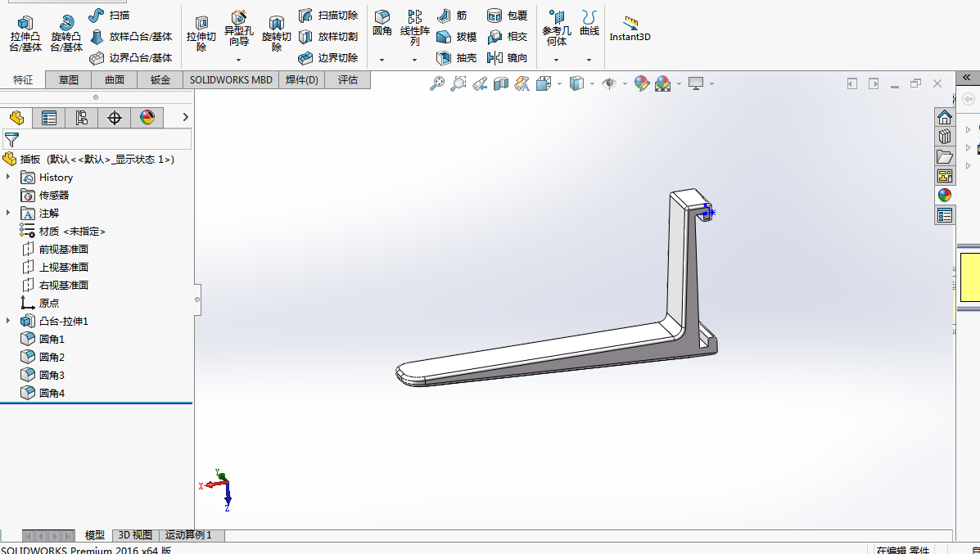Screen dimensions: 980x554
Task: Click Zoom to Fit in view toolbar
Action: point(437,83)
